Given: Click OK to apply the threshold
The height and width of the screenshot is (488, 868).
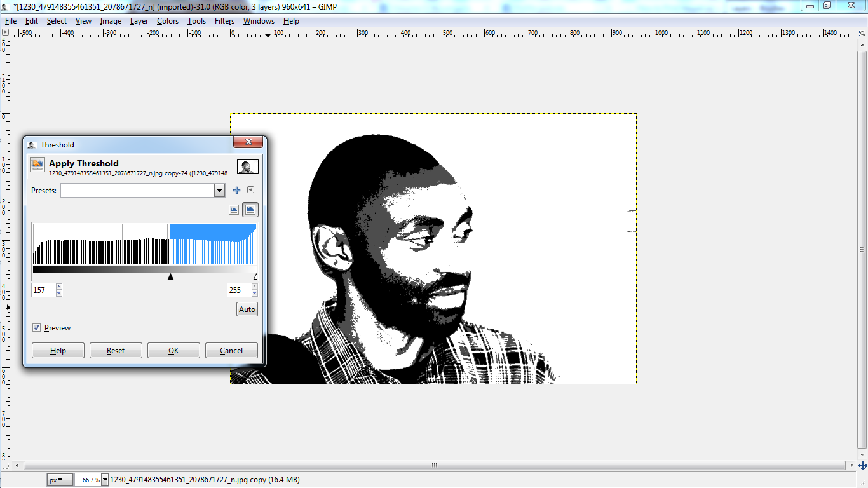Looking at the screenshot, I should point(173,351).
